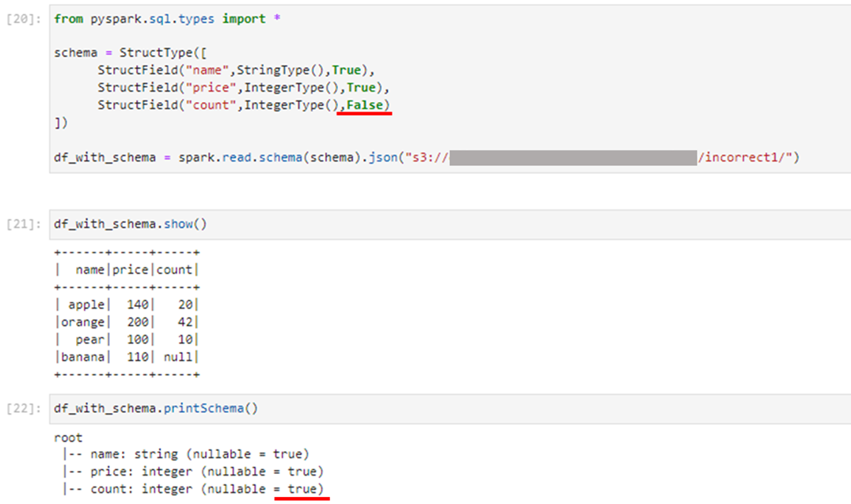851x504 pixels.
Task: Select cell 22 code input area
Action: tap(450, 408)
